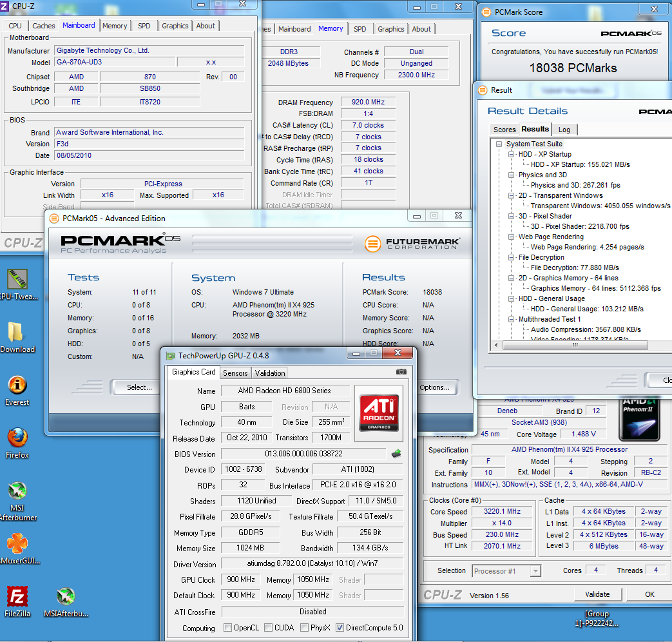Click the PCMark05 window title icon
This screenshot has height=642, width=672.
tap(54, 219)
